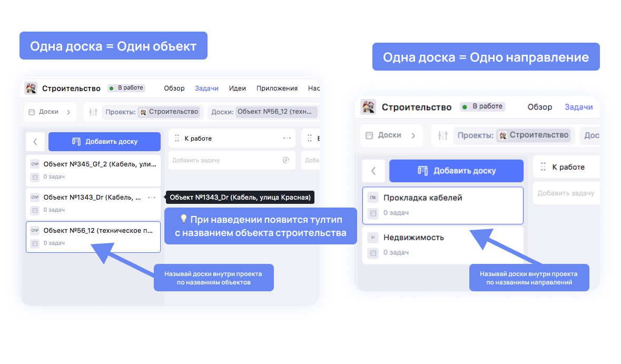Click the filter sliders icon in right panel
The height and width of the screenshot is (364, 621).
click(443, 135)
